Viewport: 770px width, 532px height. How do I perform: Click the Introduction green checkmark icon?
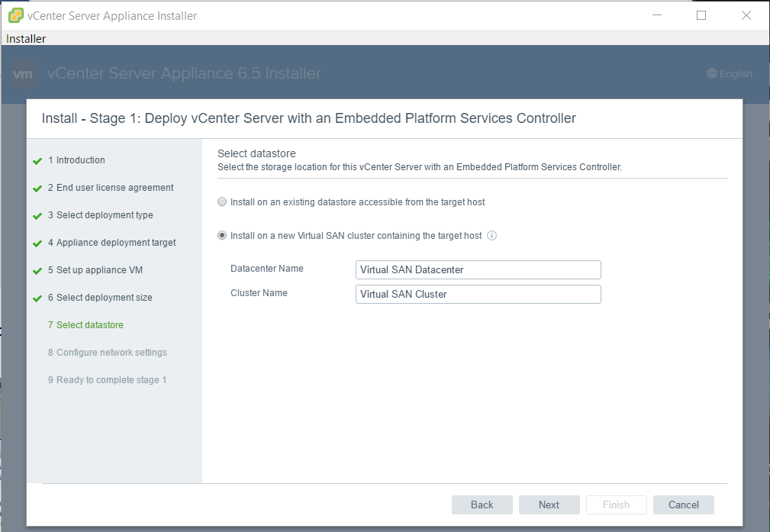(x=37, y=161)
